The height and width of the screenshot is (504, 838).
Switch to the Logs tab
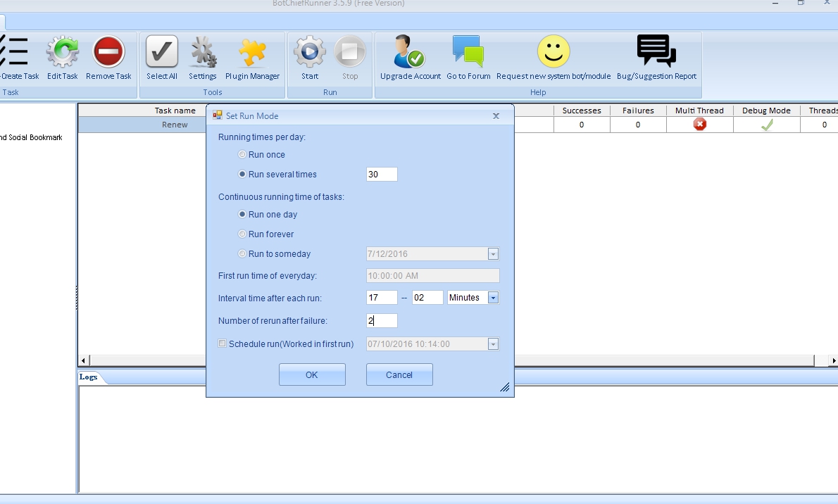89,377
